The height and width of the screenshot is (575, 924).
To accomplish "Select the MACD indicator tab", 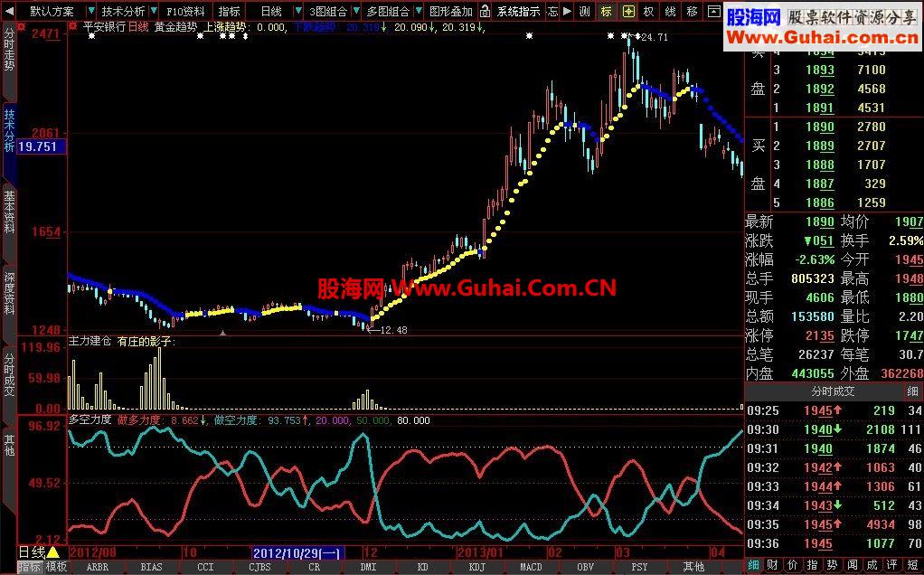I will tap(531, 568).
